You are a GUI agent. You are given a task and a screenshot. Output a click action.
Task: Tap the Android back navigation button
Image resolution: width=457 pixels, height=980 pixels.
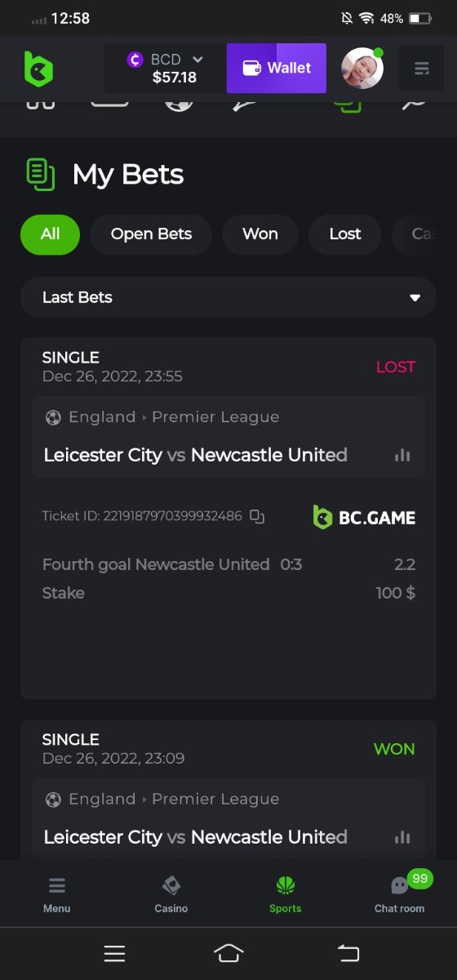[348, 953]
